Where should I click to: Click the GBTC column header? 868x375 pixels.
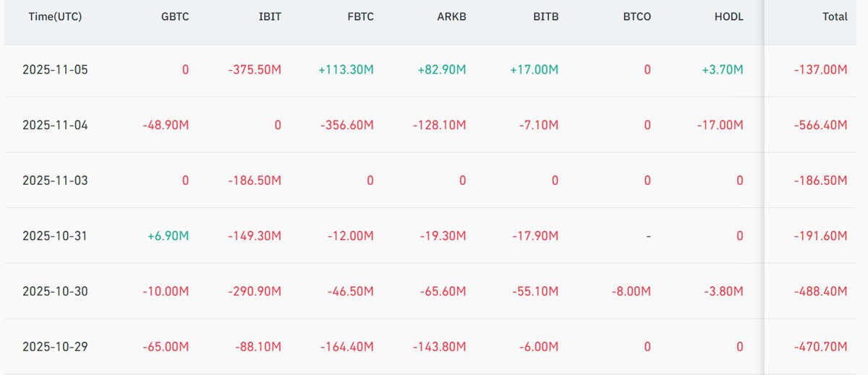175,17
